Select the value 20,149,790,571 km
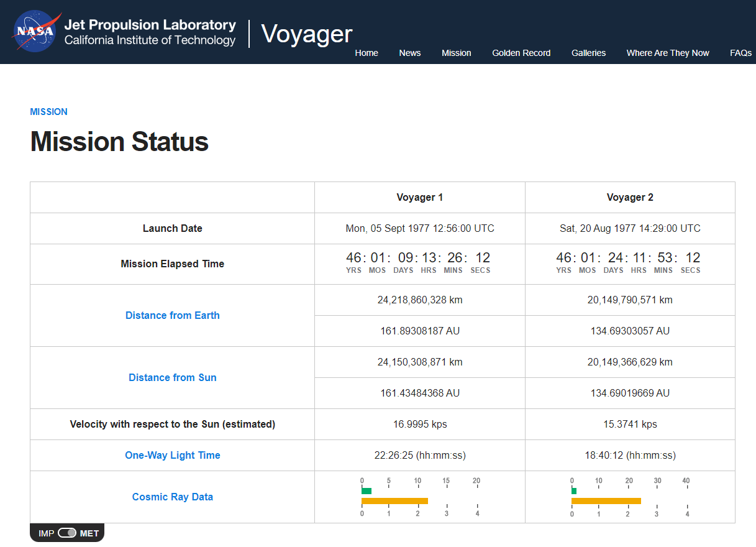The width and height of the screenshot is (756, 547). coord(630,300)
